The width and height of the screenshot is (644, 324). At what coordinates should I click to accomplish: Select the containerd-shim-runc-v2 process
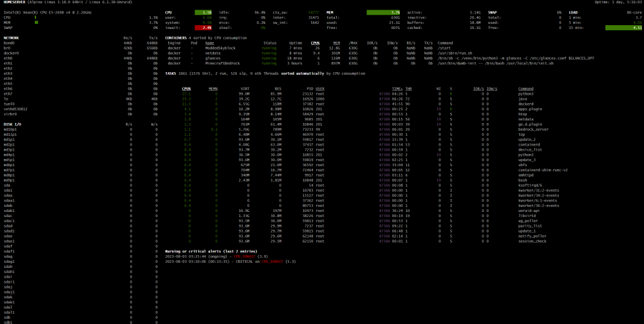tap(542, 170)
